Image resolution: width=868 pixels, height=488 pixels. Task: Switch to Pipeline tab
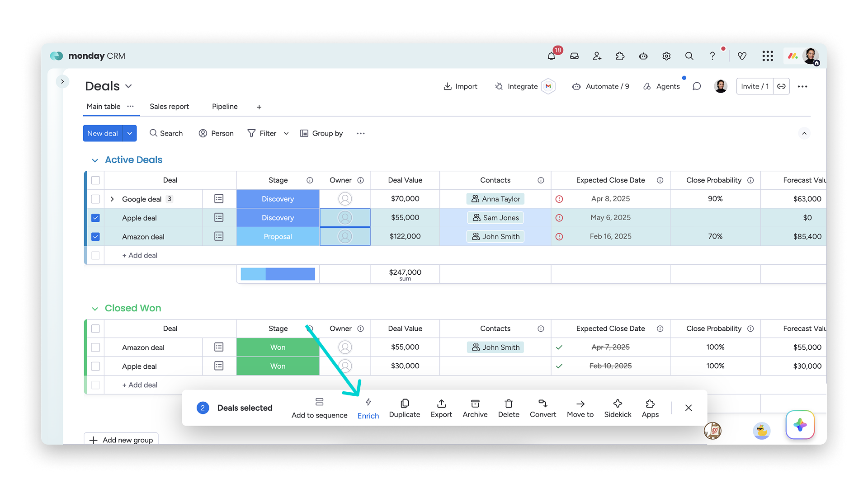(225, 106)
